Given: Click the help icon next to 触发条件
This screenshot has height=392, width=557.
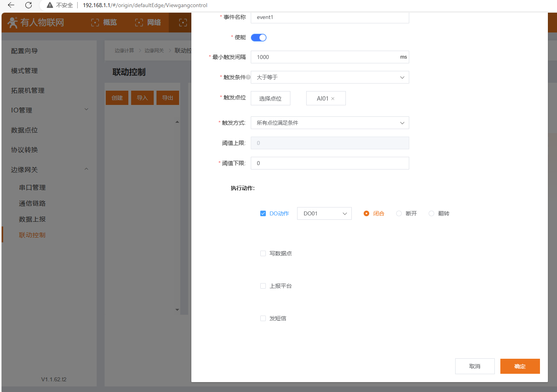Looking at the screenshot, I should [248, 77].
